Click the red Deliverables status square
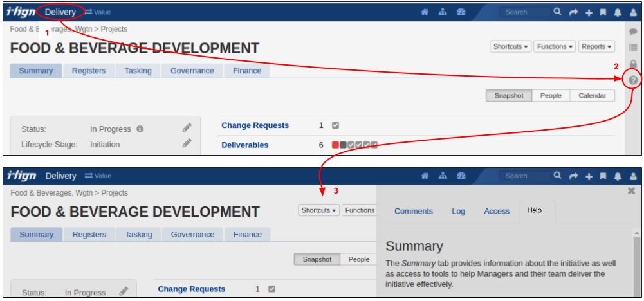Screen dimensions: 644x301 tap(335, 145)
